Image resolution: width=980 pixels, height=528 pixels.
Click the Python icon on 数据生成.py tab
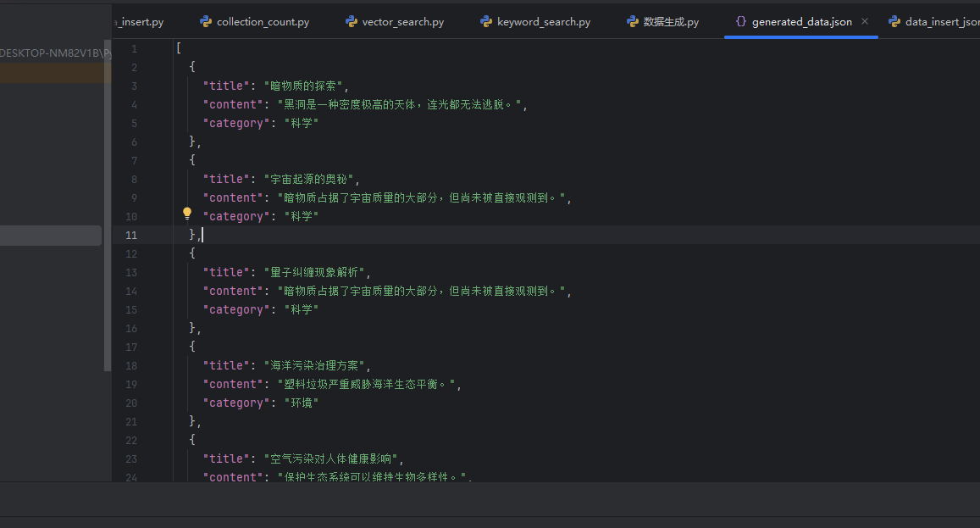(632, 21)
